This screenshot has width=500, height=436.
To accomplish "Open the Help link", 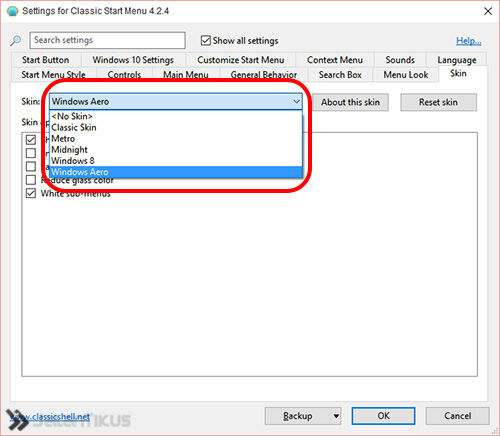I will 469,41.
